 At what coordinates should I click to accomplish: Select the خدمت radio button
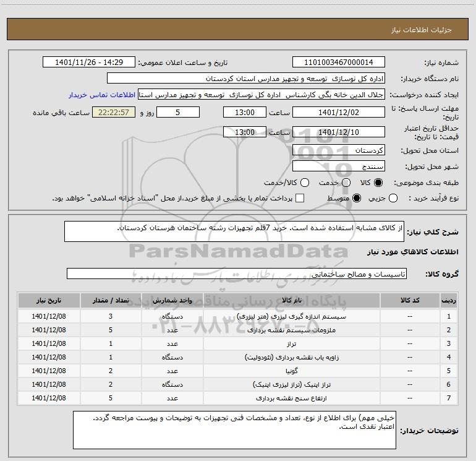pos(346,183)
